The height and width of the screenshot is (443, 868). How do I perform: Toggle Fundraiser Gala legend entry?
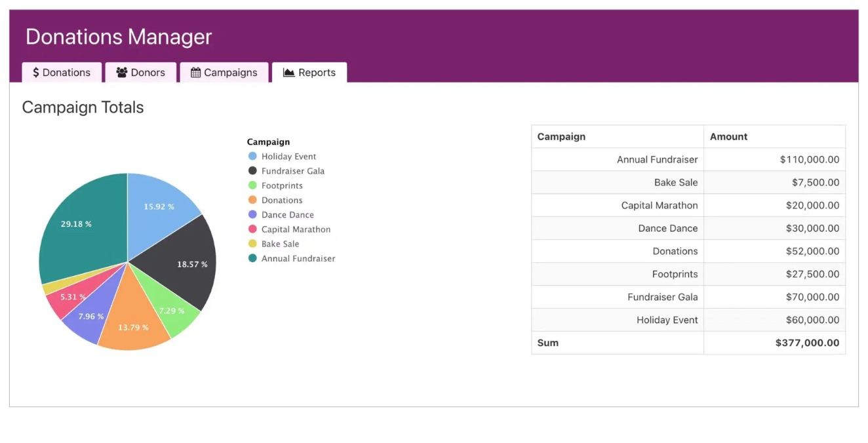pos(292,171)
